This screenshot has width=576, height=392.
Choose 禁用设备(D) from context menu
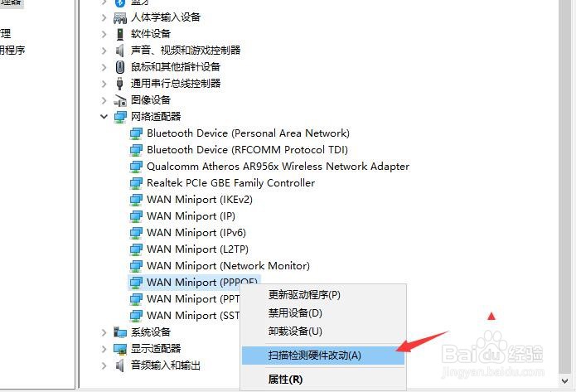(x=295, y=313)
